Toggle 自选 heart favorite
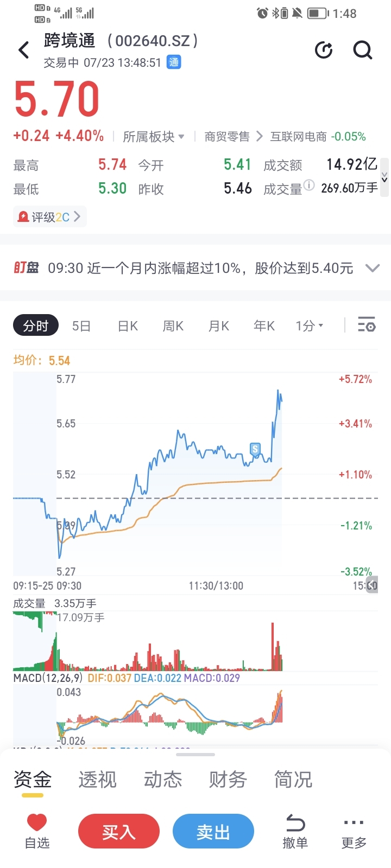This screenshot has width=391, height=868. click(37, 832)
